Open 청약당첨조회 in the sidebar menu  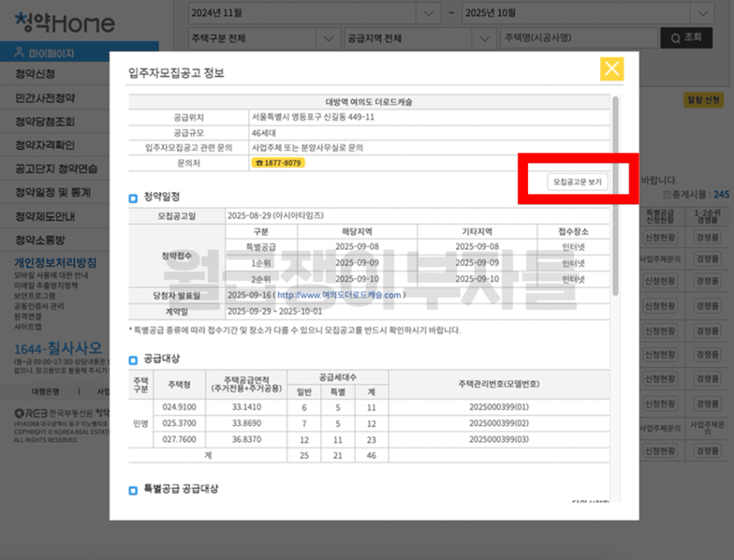pyautogui.click(x=45, y=122)
